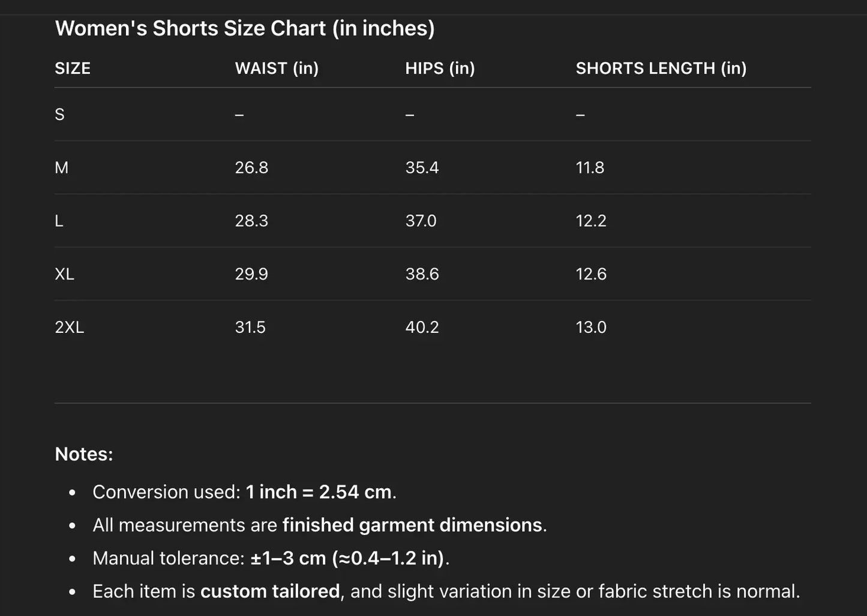Click the 40.2 hips value for 2XL

(422, 327)
